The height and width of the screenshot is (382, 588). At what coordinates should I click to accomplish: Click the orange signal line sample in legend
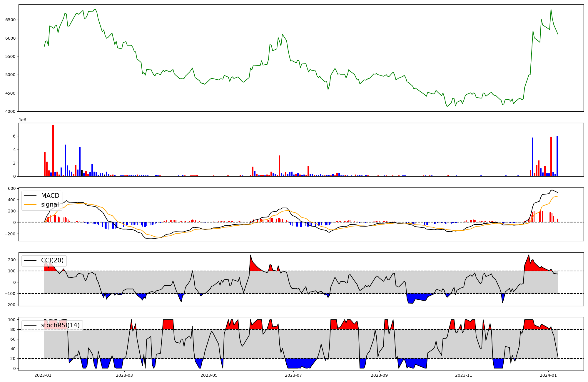point(30,205)
